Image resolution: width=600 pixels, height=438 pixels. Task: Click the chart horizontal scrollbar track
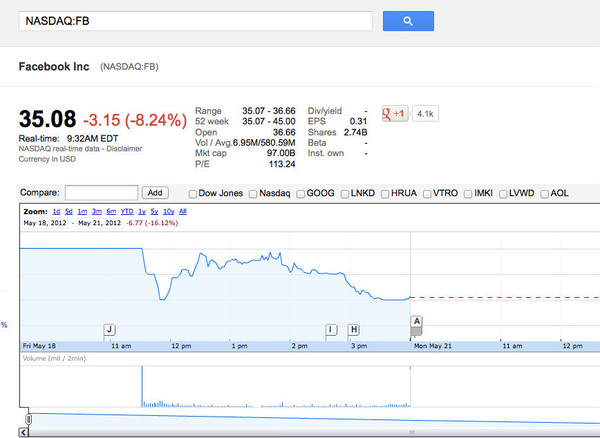point(314,433)
